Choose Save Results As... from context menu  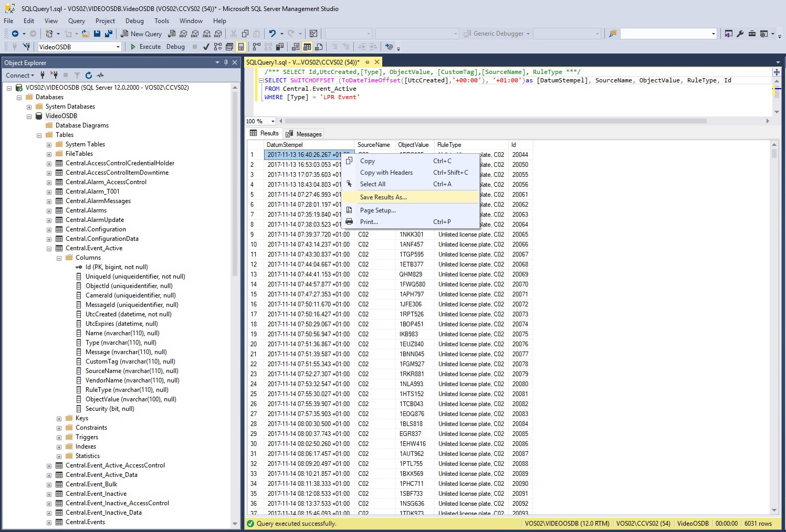(x=411, y=197)
